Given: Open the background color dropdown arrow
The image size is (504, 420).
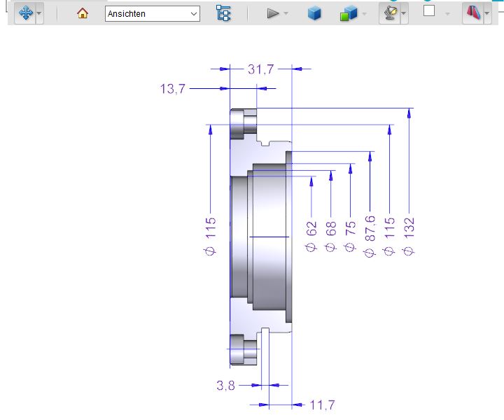Looking at the screenshot, I should tap(447, 14).
